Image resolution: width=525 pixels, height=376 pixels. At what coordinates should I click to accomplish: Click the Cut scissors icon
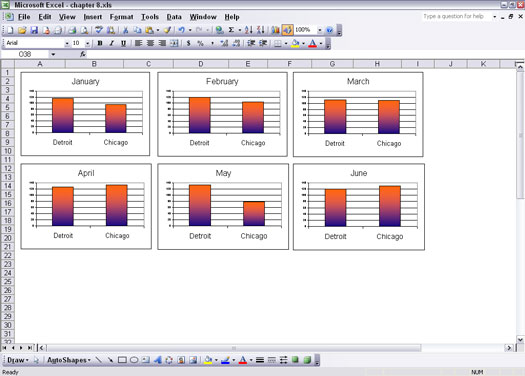(x=126, y=30)
